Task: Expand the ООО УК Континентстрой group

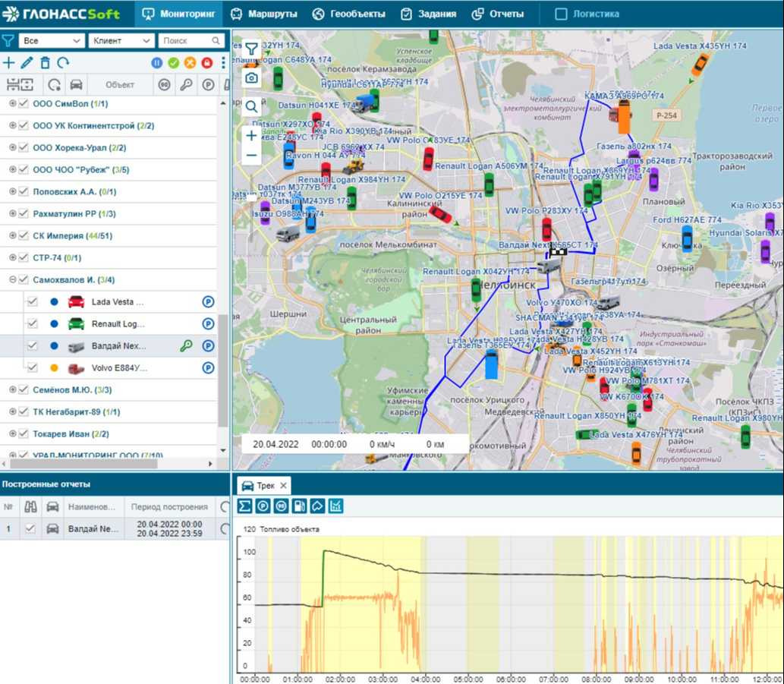Action: (x=12, y=125)
